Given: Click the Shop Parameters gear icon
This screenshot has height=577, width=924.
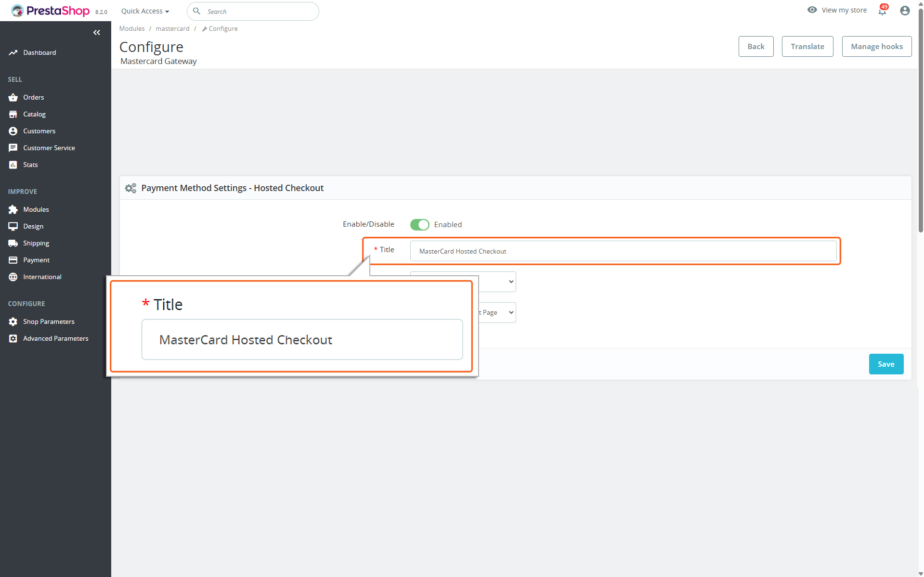Looking at the screenshot, I should click(x=13, y=322).
